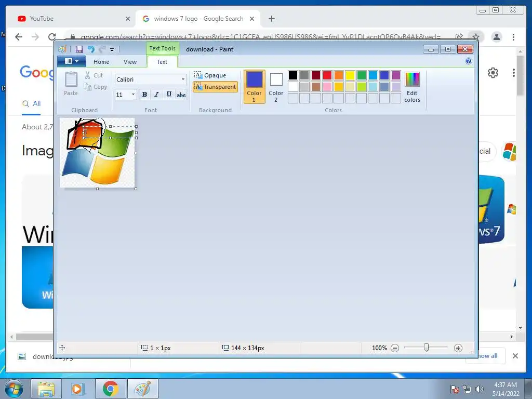Click the Chrome share page icon

coord(459,37)
